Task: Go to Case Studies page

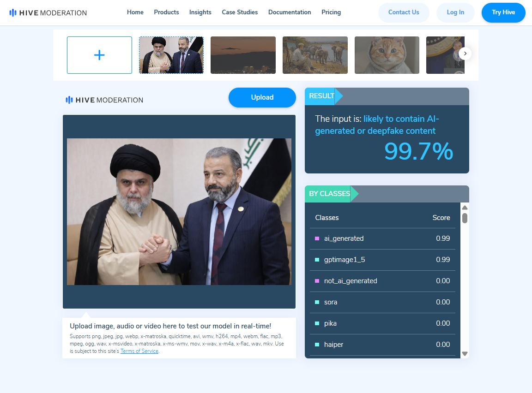Action: click(240, 12)
